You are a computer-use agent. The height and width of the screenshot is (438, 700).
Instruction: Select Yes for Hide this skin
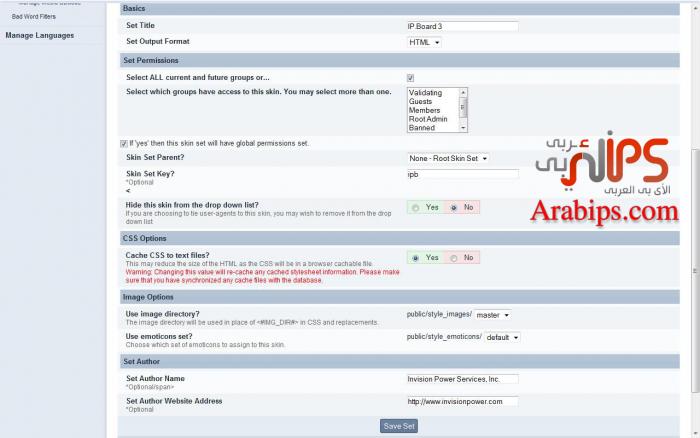pyautogui.click(x=416, y=208)
